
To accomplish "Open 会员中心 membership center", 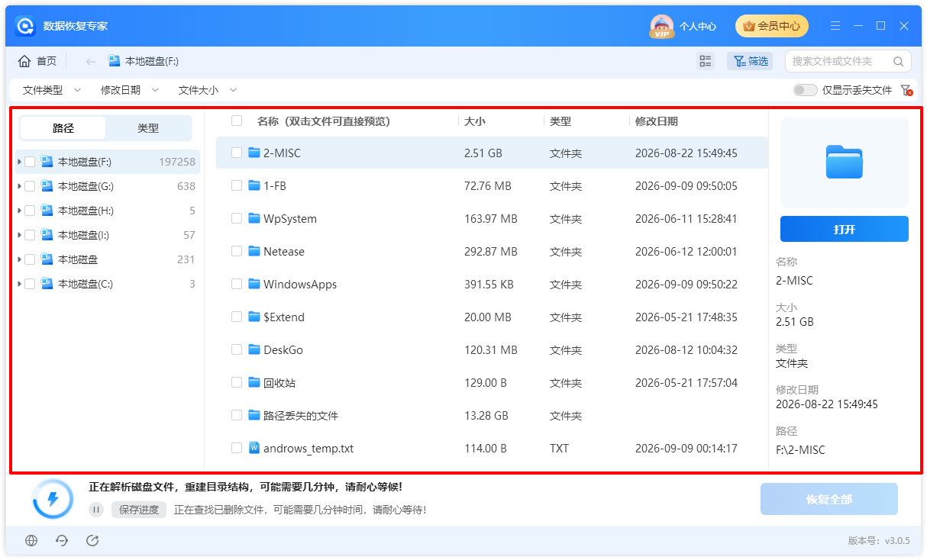I will (x=772, y=26).
